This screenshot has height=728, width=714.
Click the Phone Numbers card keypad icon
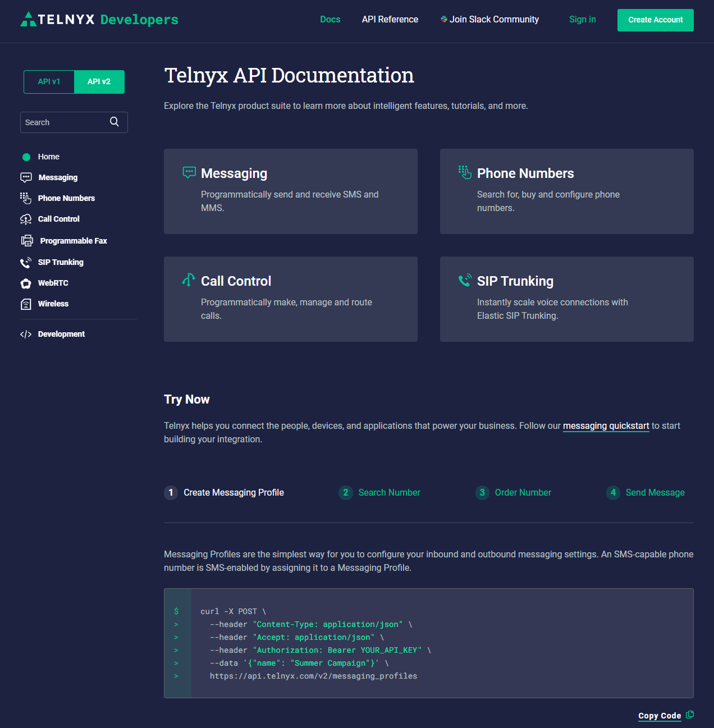click(x=465, y=172)
